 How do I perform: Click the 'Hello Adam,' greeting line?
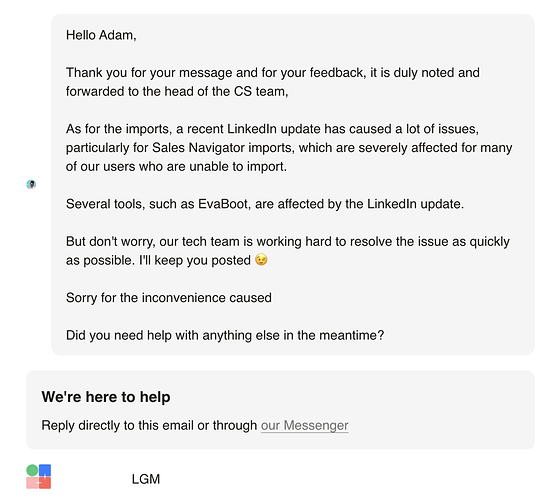point(101,35)
